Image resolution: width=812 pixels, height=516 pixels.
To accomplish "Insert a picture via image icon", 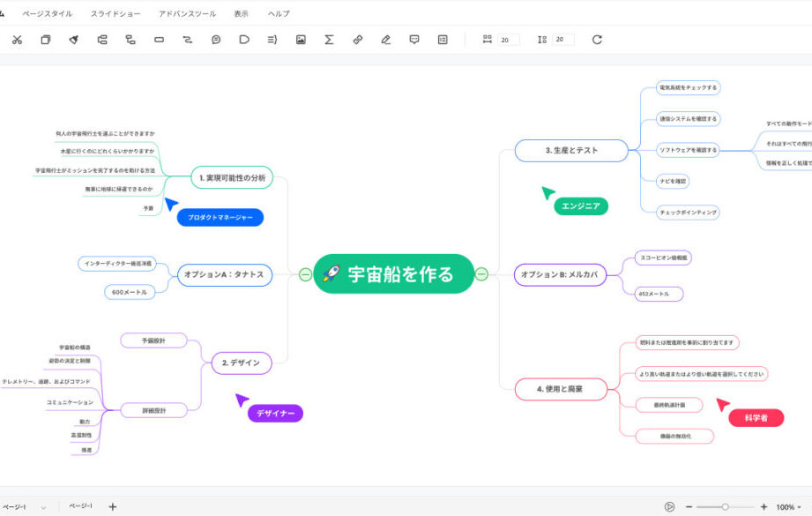I will tap(301, 40).
